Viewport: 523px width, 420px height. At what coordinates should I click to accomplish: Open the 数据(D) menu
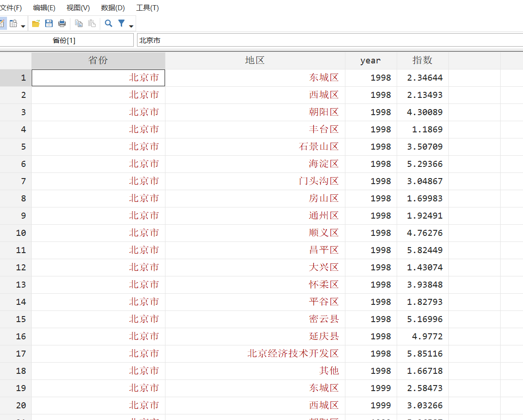coord(113,7)
